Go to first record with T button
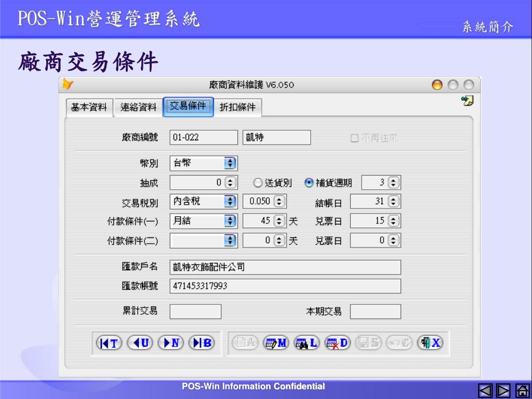Viewport: 532px width, 399px height. (x=109, y=343)
